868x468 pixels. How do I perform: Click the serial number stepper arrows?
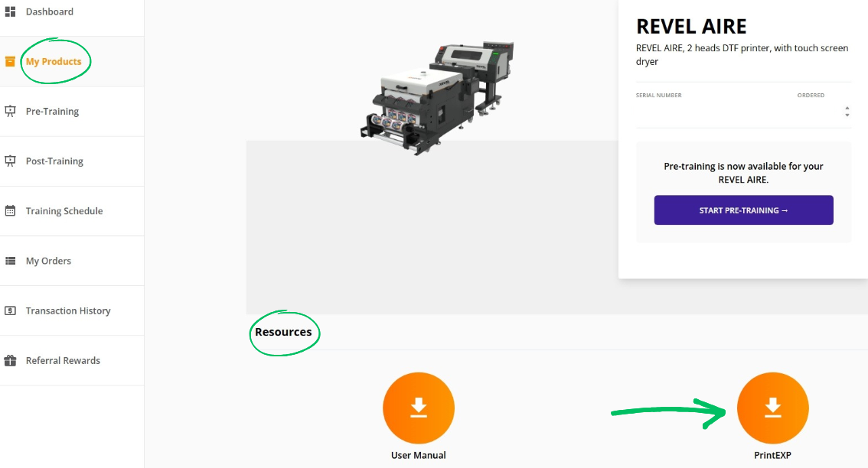click(847, 112)
